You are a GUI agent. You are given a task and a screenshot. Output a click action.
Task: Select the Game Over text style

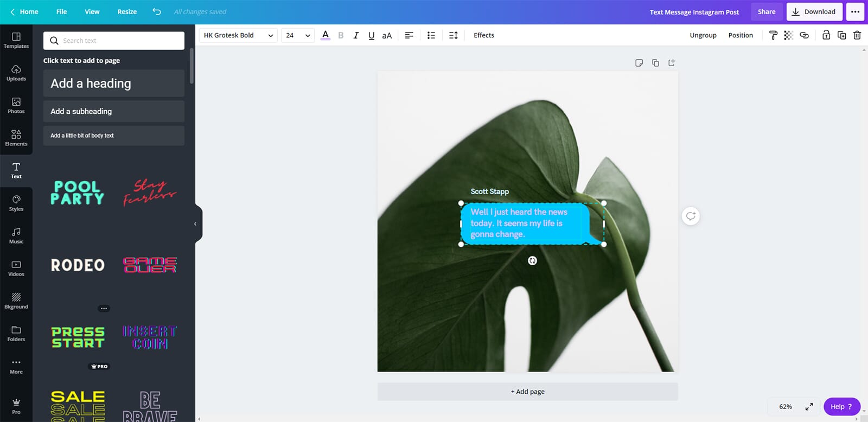[x=150, y=265]
